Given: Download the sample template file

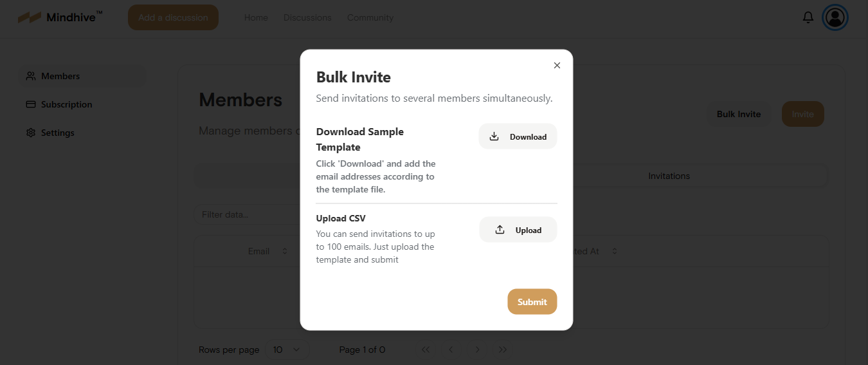Looking at the screenshot, I should pos(518,136).
